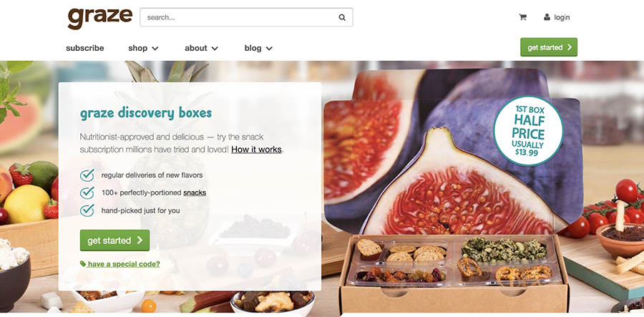Viewport: 644px width, 317px height.
Task: Click the user profile icon beside login
Action: point(547,17)
